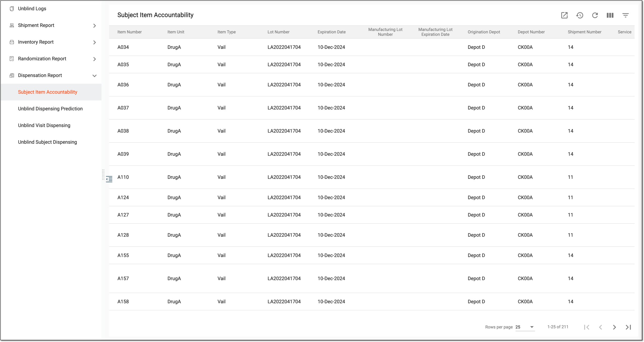Sort by the Item Unit column header
644x342 pixels.
click(x=176, y=32)
